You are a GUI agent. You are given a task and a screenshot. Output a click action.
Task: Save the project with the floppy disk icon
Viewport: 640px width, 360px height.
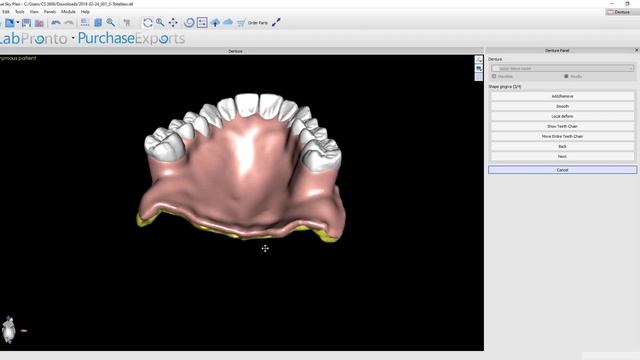[27, 23]
